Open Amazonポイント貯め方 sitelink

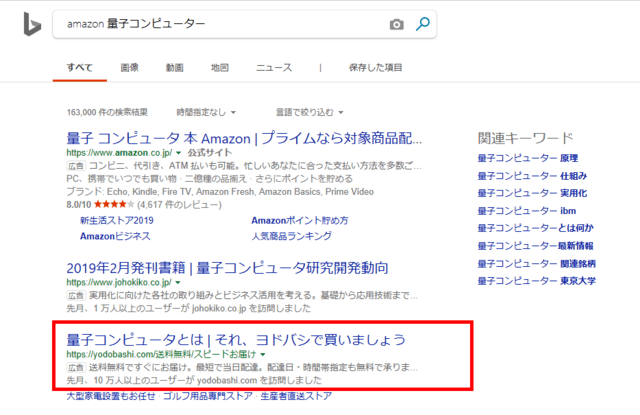tap(300, 221)
